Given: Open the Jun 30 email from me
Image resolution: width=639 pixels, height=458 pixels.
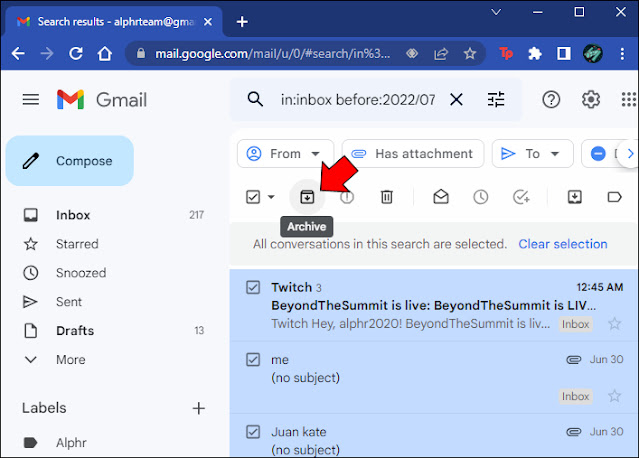Looking at the screenshot, I should click(434, 378).
